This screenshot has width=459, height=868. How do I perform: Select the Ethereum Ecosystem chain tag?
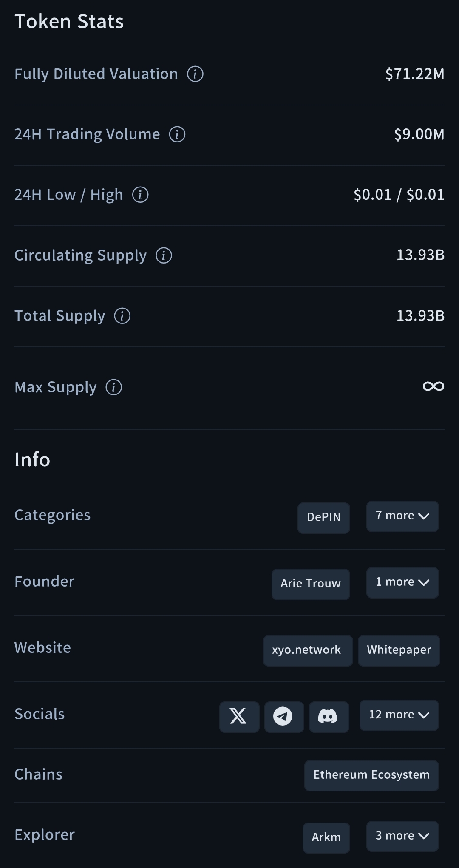tap(371, 775)
